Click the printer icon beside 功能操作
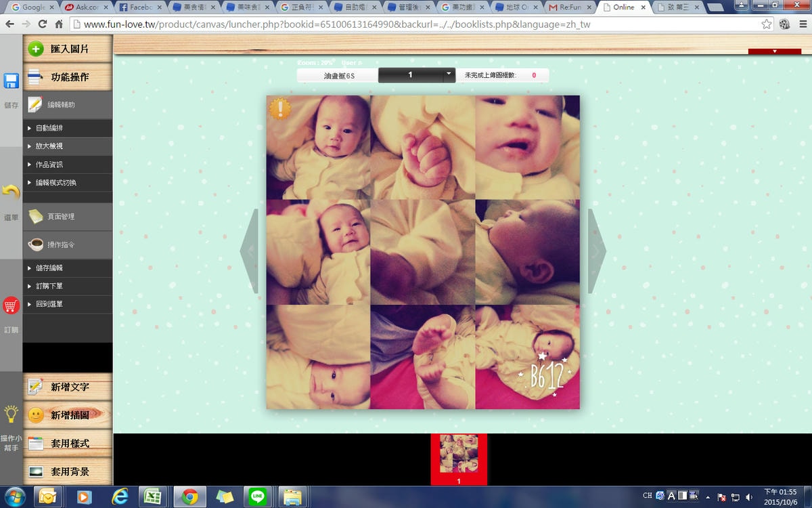This screenshot has height=508, width=812. point(36,77)
